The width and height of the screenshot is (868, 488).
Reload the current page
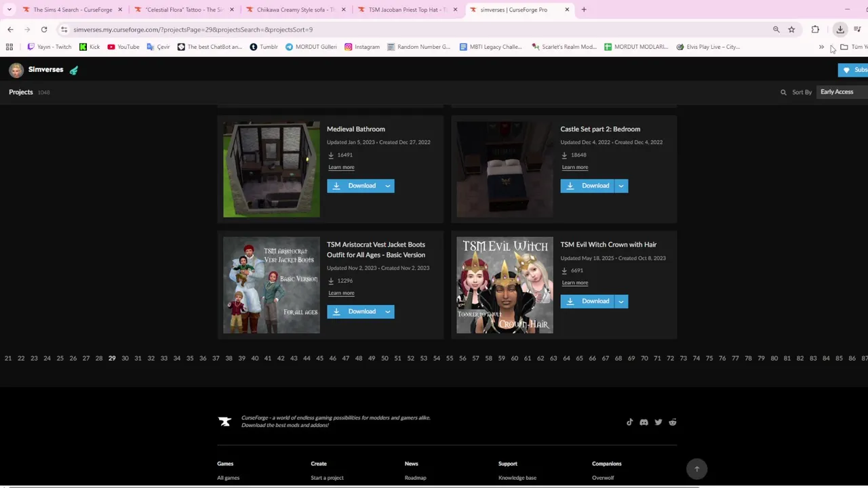pyautogui.click(x=44, y=29)
